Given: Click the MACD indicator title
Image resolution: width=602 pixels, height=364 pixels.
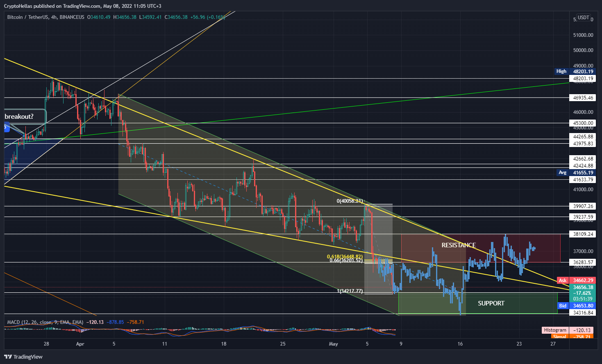Looking at the screenshot, I should tap(45, 322).
